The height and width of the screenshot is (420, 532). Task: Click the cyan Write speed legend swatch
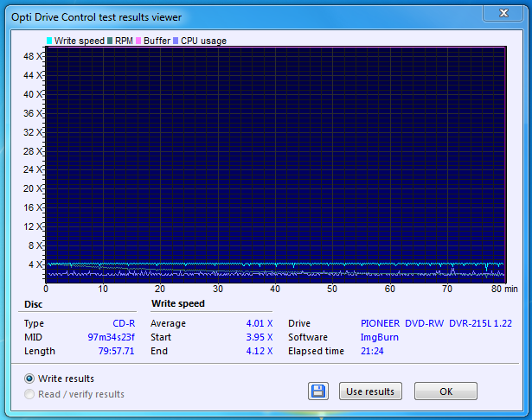pyautogui.click(x=49, y=41)
